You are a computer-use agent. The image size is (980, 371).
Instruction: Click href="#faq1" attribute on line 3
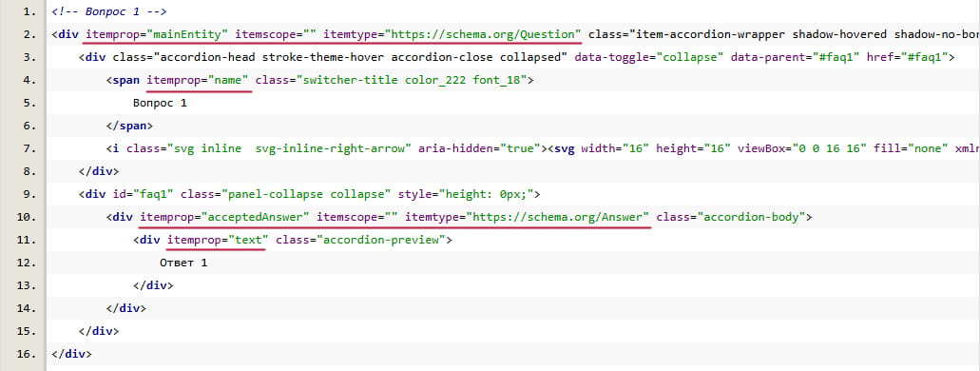[x=908, y=57]
